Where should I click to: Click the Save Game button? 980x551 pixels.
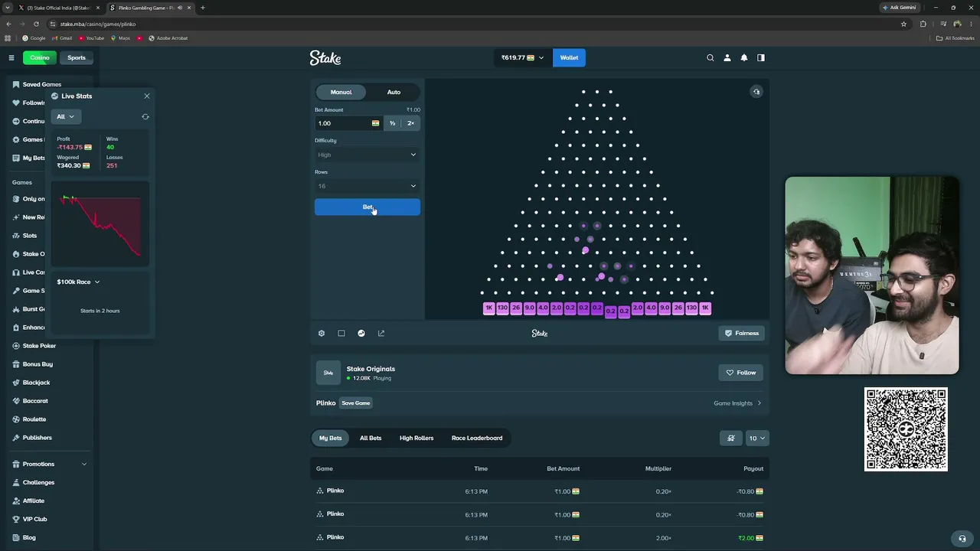click(356, 403)
